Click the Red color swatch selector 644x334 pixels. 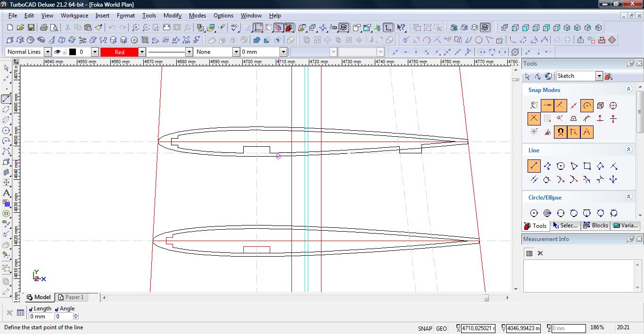[x=119, y=52]
